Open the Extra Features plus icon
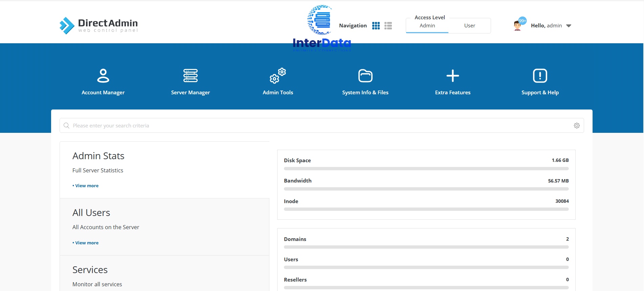This screenshot has height=291, width=644. pyautogui.click(x=453, y=76)
